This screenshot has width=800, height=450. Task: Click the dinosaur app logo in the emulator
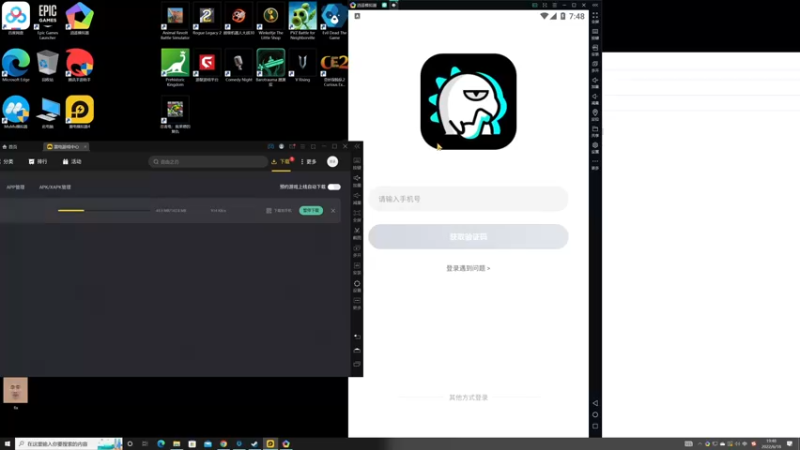[x=468, y=102]
